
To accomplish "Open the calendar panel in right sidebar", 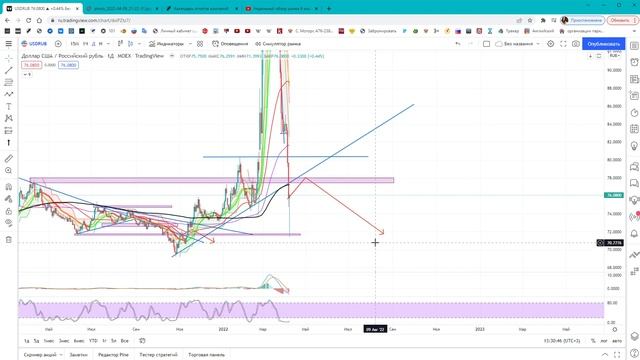I will (634, 129).
